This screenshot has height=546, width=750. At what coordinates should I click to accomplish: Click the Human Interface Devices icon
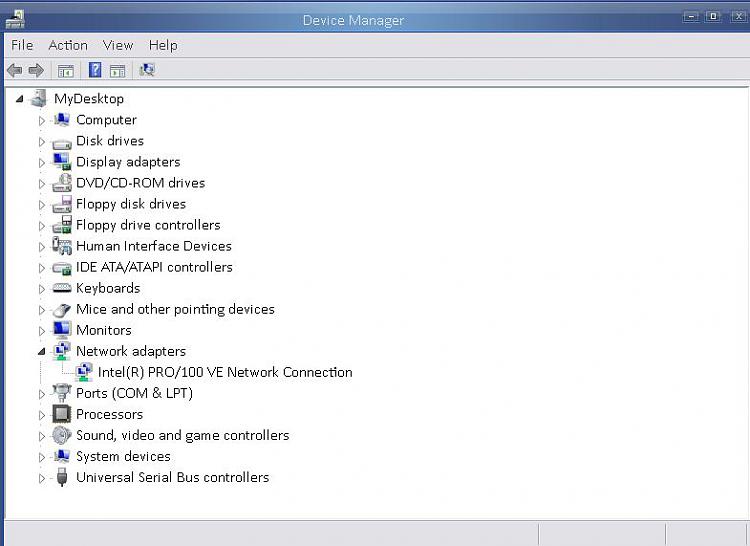point(62,246)
